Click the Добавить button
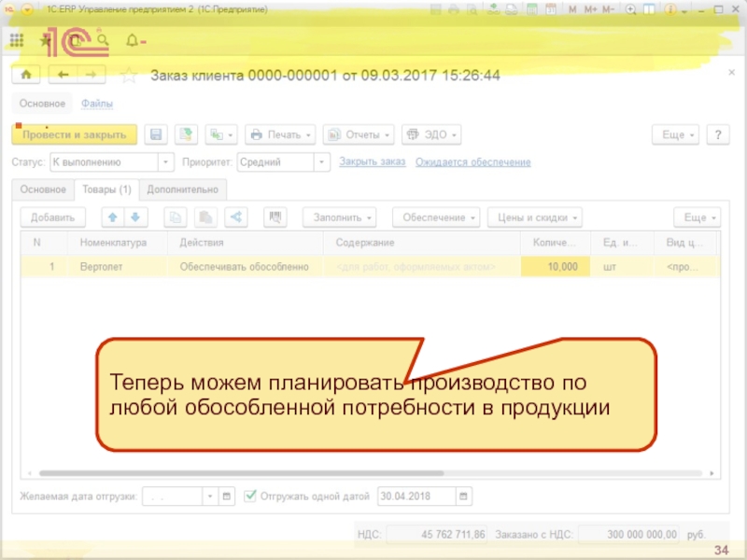The height and width of the screenshot is (560, 747). [x=52, y=217]
